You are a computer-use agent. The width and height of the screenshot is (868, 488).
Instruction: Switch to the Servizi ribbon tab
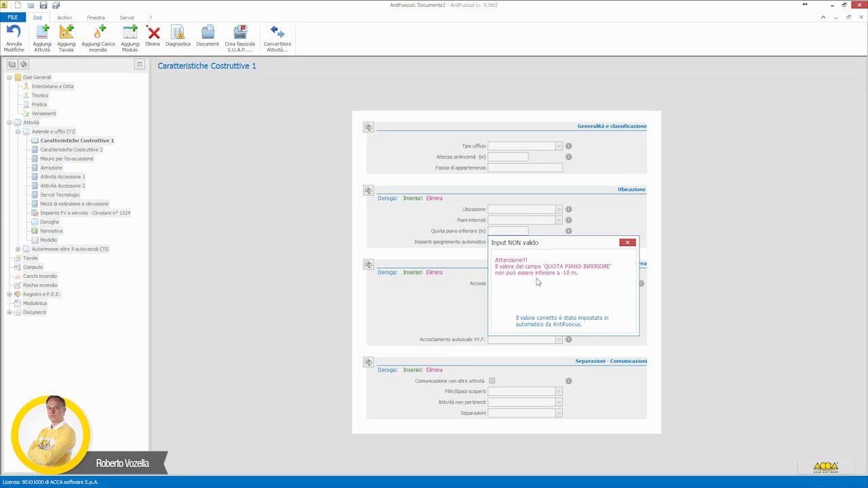[x=127, y=17]
